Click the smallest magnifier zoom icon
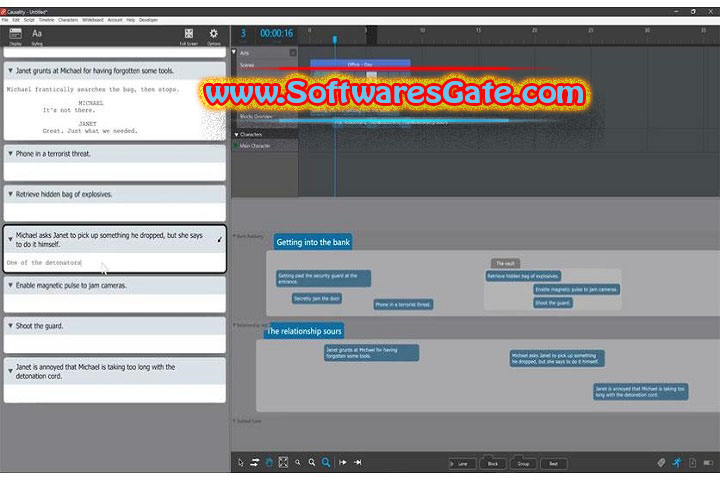Screen dimensions: 720x480 [298, 463]
